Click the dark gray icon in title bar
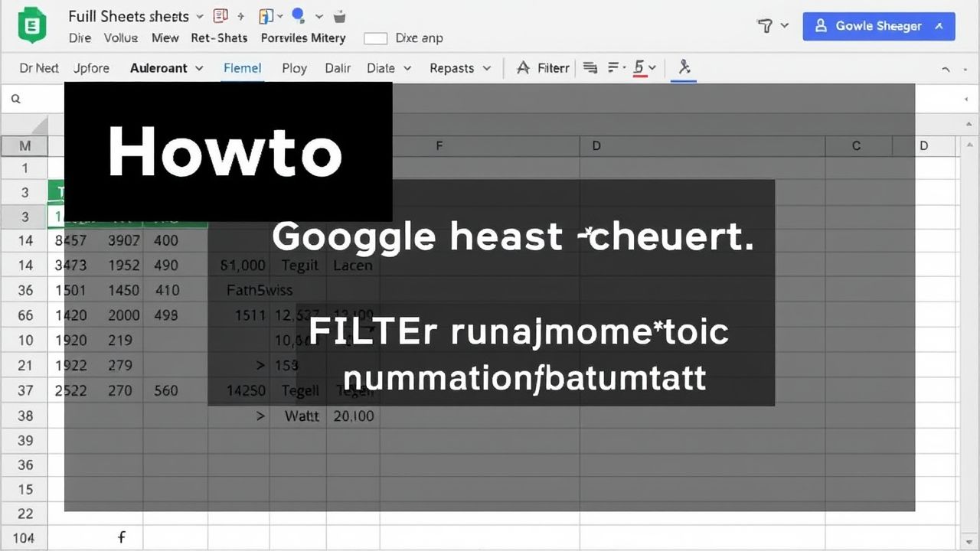Viewport: 980px width, 551px height. (340, 16)
